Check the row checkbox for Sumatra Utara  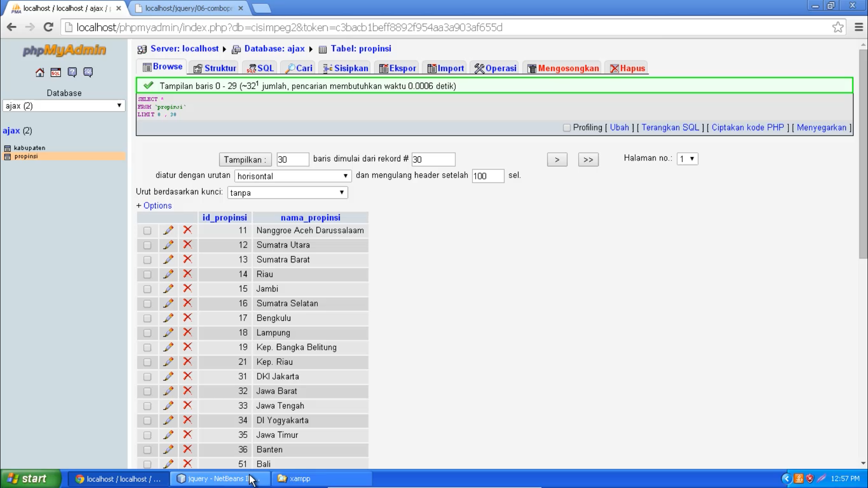pos(147,245)
